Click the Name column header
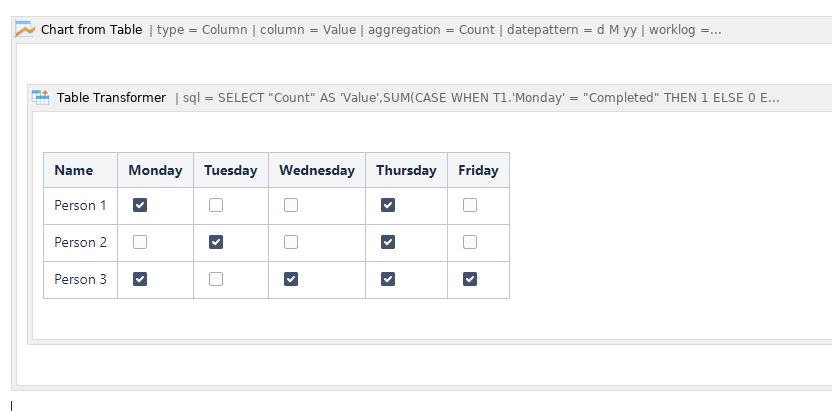 coord(81,170)
